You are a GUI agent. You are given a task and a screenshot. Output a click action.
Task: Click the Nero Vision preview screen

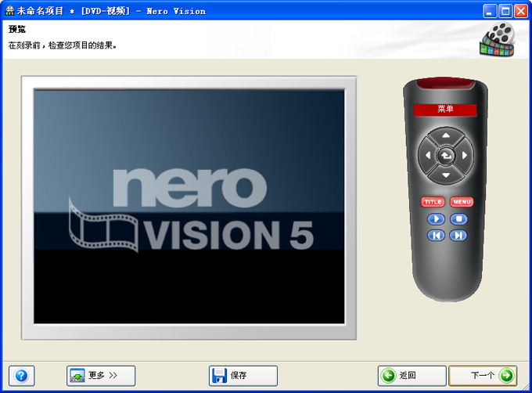tap(189, 207)
